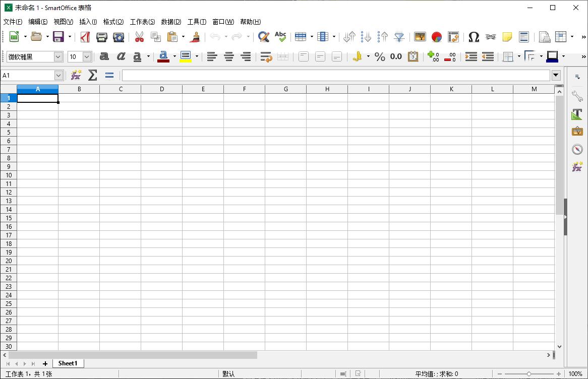Click the Paste clipboard icon
The height and width of the screenshot is (379, 588).
pyautogui.click(x=172, y=37)
